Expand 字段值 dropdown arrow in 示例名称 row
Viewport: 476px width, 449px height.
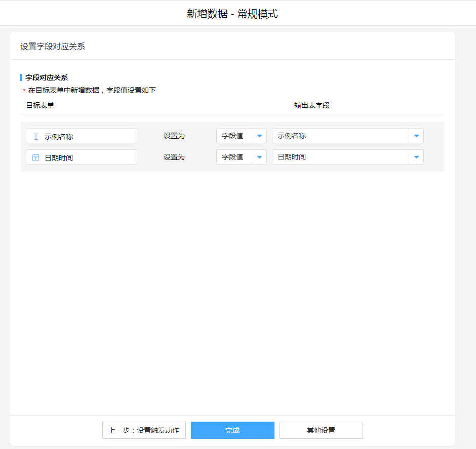[x=259, y=136]
